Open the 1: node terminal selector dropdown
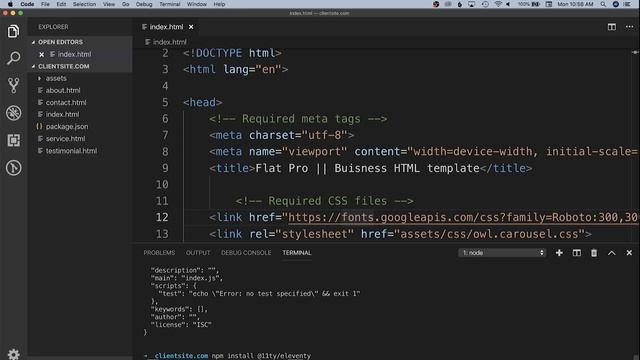 [x=502, y=253]
